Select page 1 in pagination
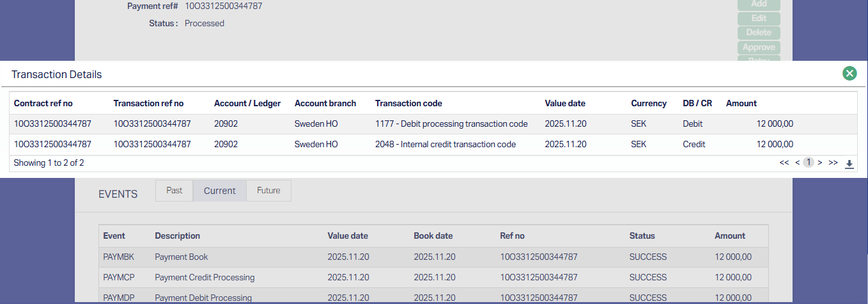The height and width of the screenshot is (304, 868). 809,163
